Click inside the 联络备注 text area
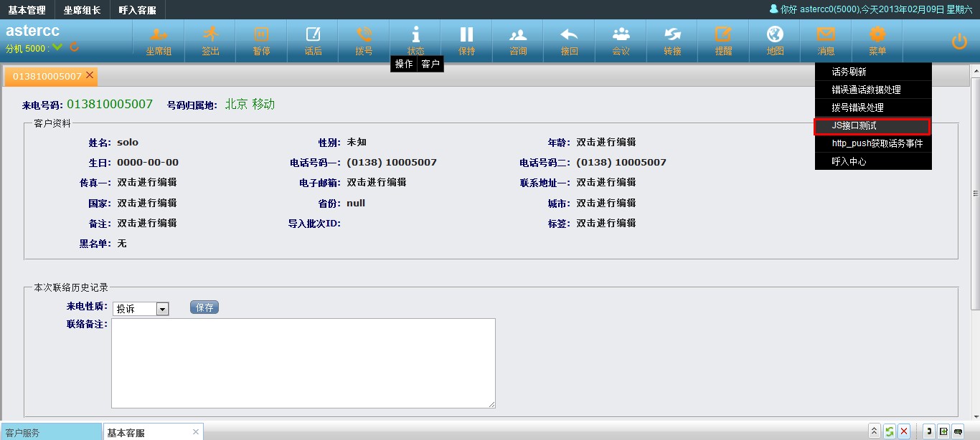 303,363
